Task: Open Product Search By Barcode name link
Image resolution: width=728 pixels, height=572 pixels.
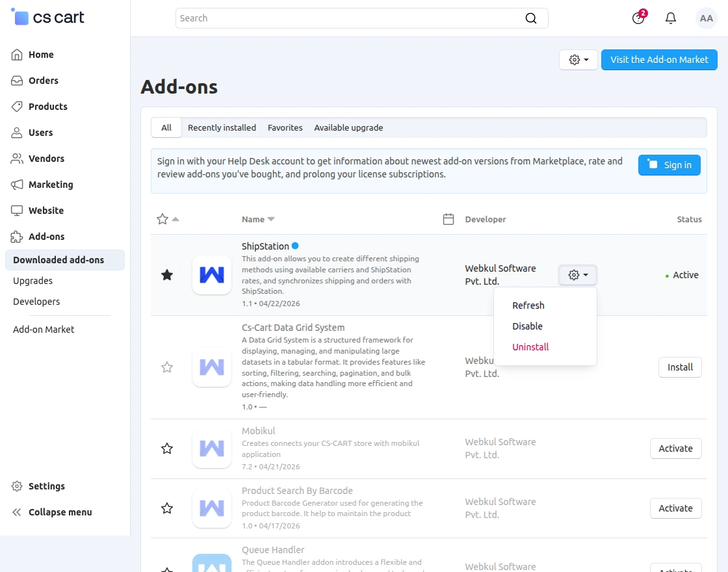Action: [297, 491]
